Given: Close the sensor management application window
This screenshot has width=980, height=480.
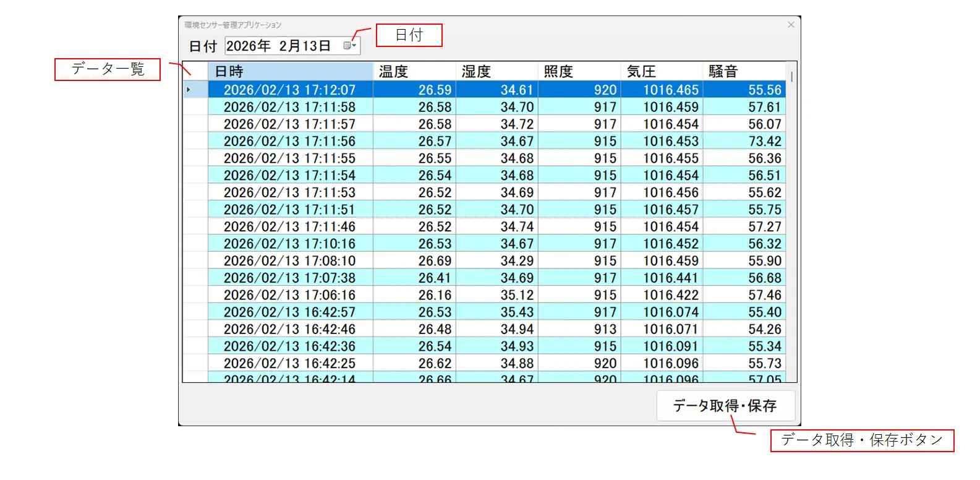Looking at the screenshot, I should click(791, 25).
